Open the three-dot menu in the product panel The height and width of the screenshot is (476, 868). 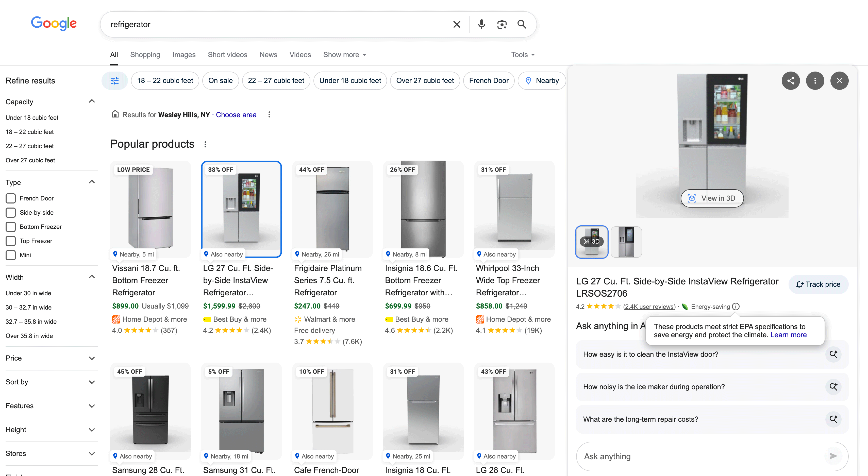click(815, 80)
